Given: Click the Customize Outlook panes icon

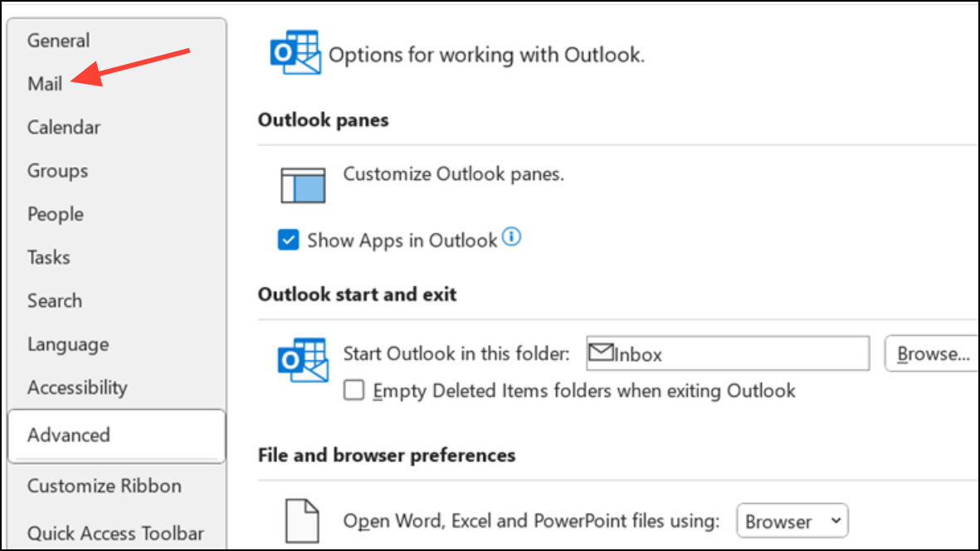Looking at the screenshot, I should [303, 183].
